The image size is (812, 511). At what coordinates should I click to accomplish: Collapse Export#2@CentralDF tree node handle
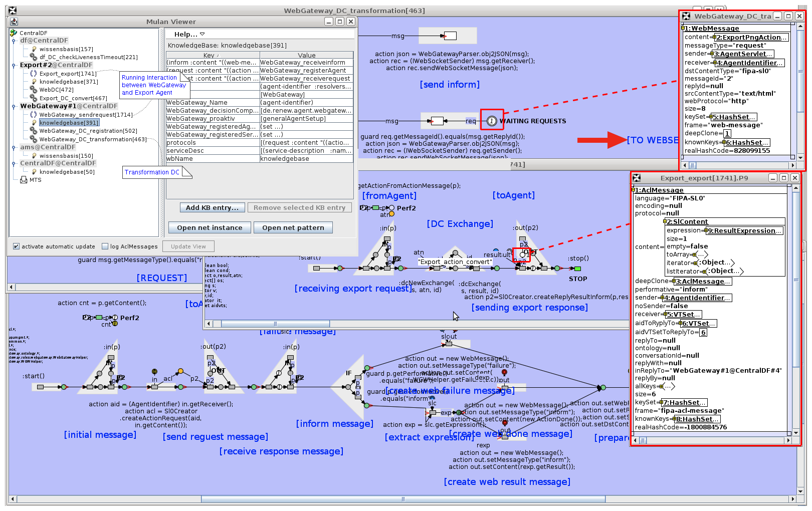pos(14,65)
